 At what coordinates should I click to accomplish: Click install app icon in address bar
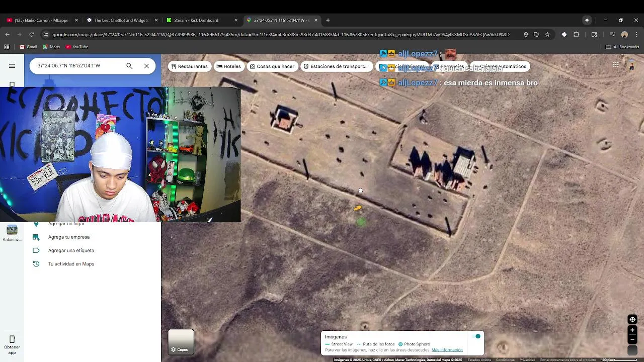(536, 34)
